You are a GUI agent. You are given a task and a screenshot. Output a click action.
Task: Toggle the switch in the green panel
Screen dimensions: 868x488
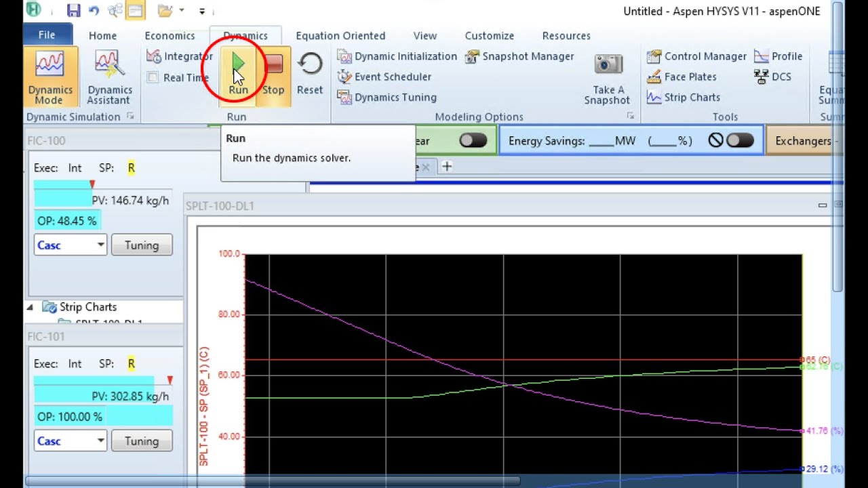coord(473,140)
